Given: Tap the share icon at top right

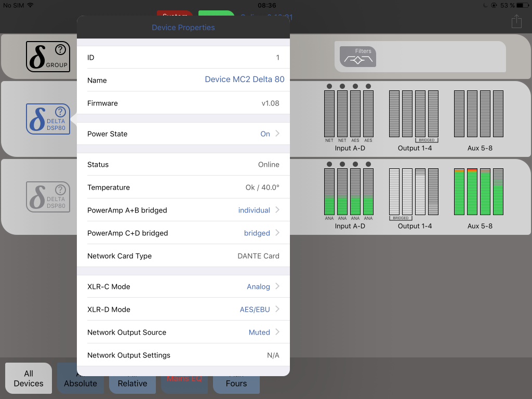Looking at the screenshot, I should pos(516,21).
